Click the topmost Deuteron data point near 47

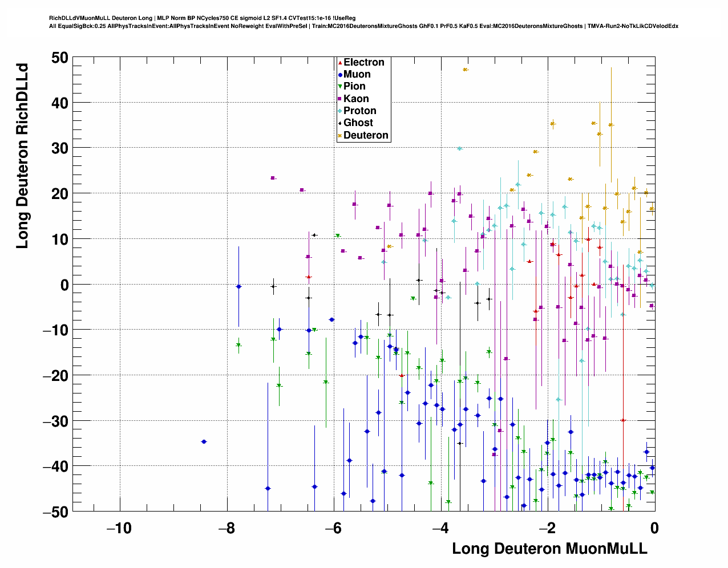tap(466, 70)
